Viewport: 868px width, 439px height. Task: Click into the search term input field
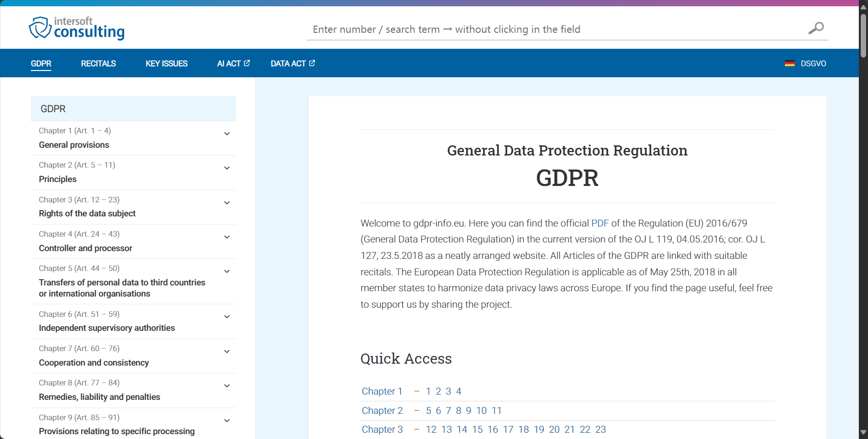[555, 29]
